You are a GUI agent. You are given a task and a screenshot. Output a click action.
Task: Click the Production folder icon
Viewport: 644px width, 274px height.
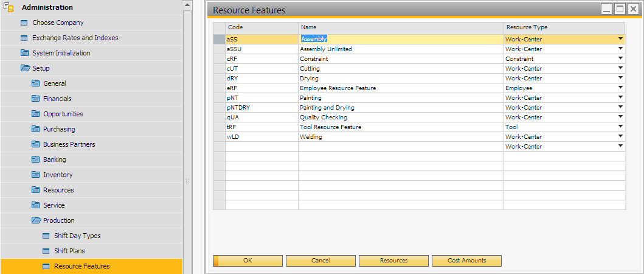[36, 220]
